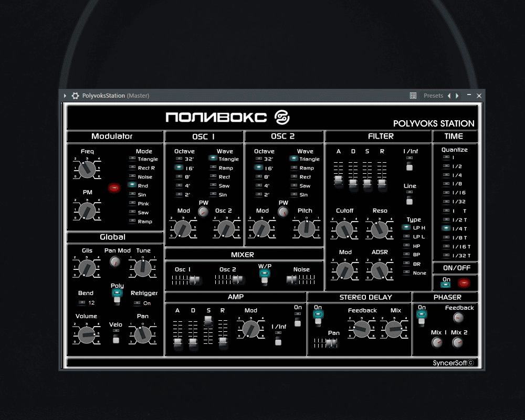The width and height of the screenshot is (525, 420).
Task: Select the next preset arrow
Action: 457,96
